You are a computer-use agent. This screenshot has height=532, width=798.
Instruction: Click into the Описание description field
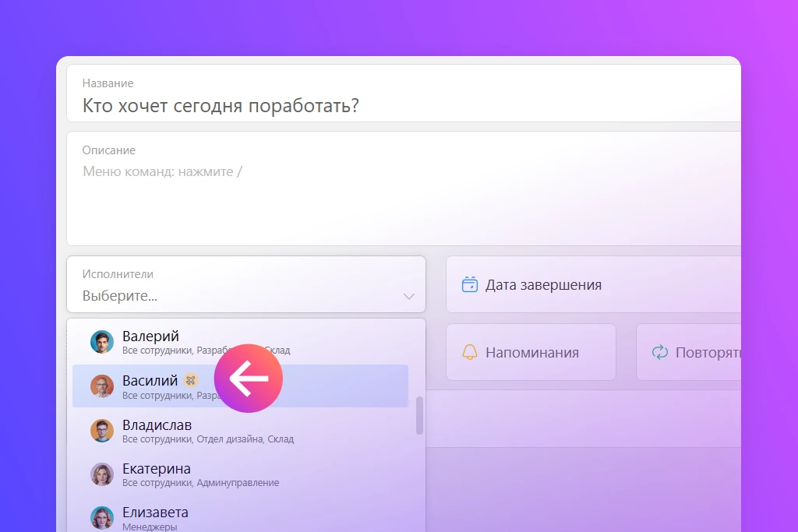[404, 188]
